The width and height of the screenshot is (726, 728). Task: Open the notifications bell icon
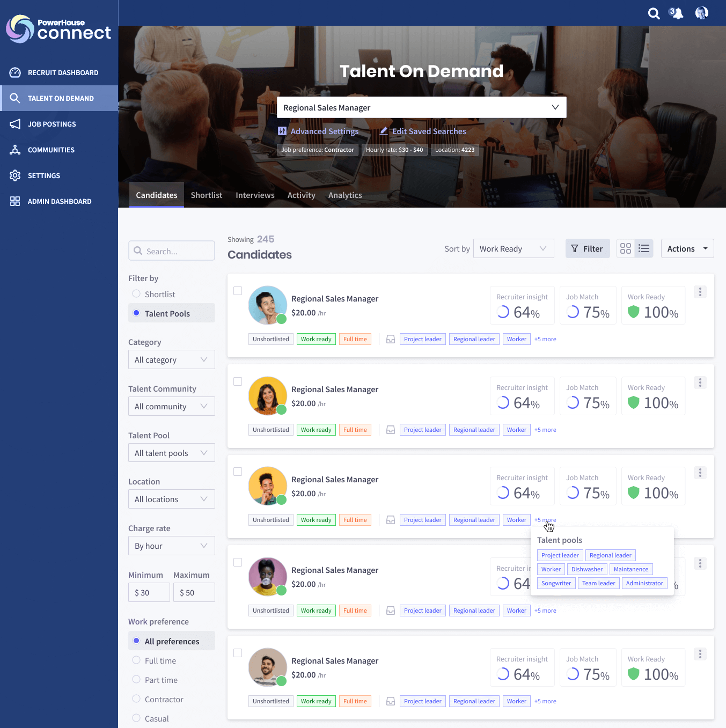677,13
